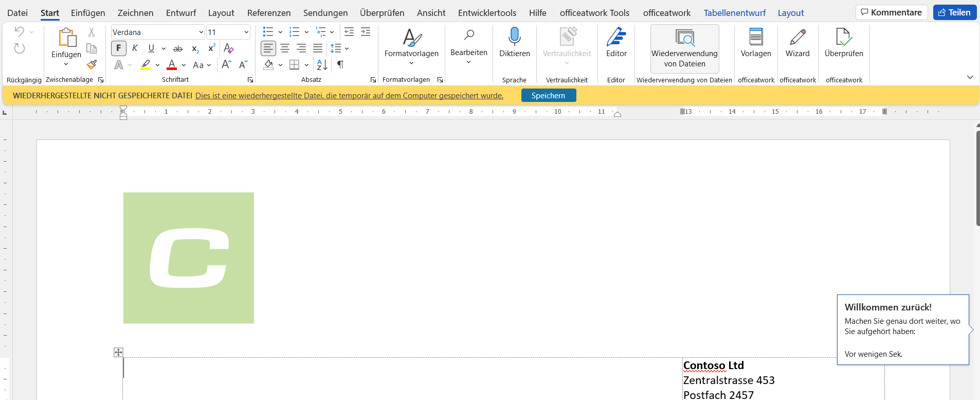Open the Datei menu
This screenshot has width=980, height=400.
coord(17,13)
